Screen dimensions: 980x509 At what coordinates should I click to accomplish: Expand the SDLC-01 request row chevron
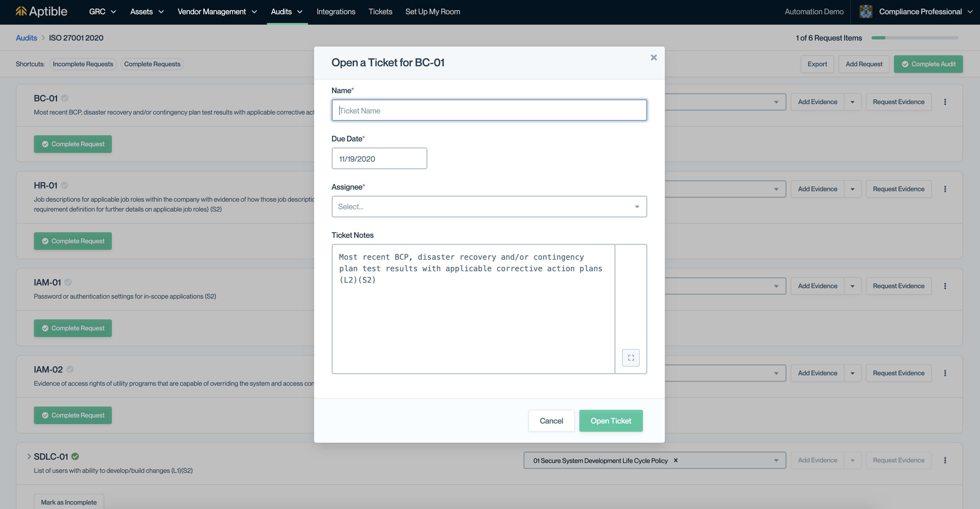pos(29,456)
